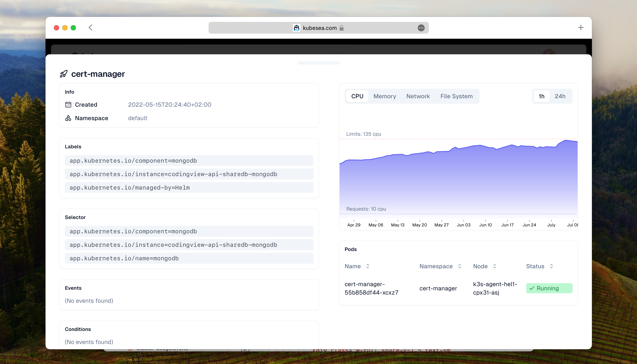Click the Labels component=mongodb entry
Screen dimensions: 637x364
click(189, 161)
